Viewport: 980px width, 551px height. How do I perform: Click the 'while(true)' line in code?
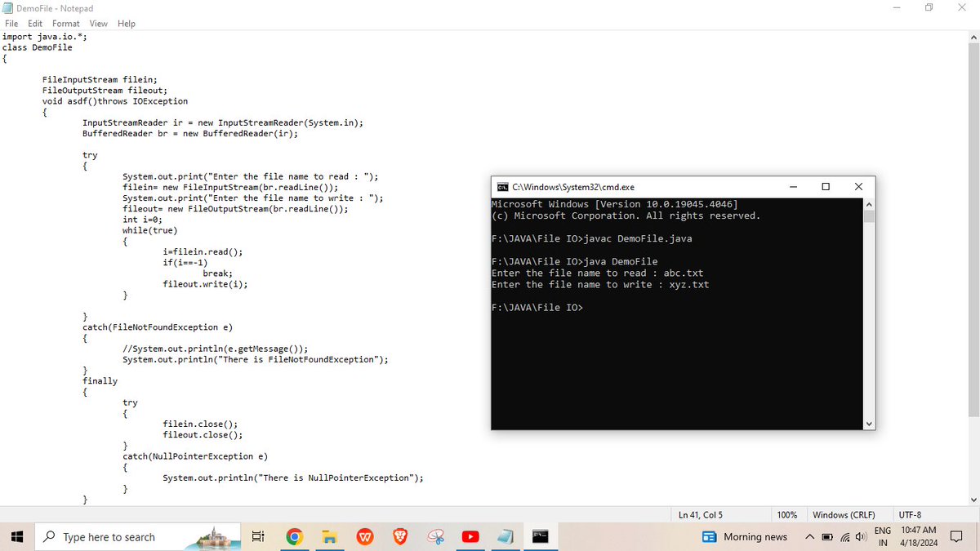tap(149, 230)
